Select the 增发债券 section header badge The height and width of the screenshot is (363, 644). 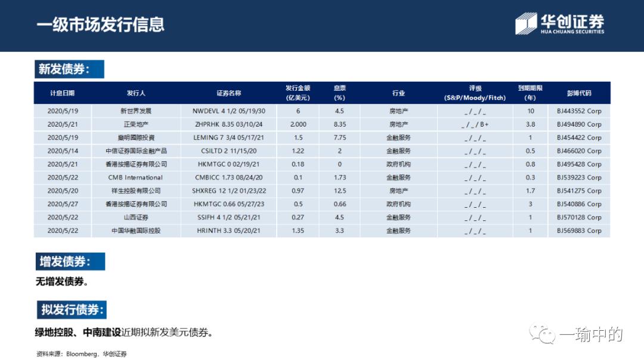click(70, 261)
